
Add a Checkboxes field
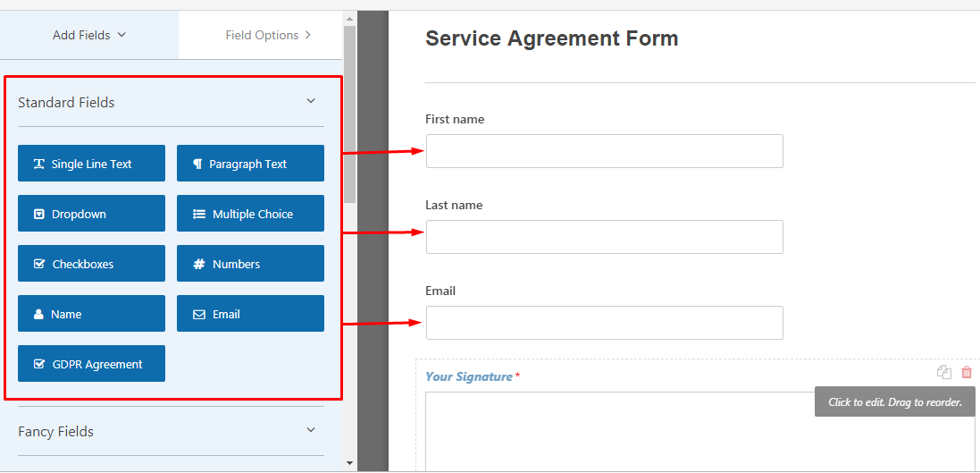[91, 264]
